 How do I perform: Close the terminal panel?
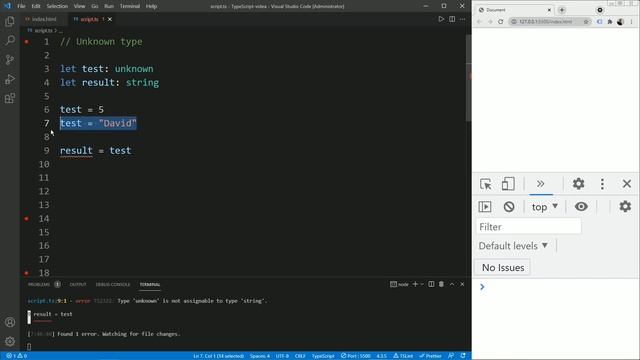click(x=462, y=284)
